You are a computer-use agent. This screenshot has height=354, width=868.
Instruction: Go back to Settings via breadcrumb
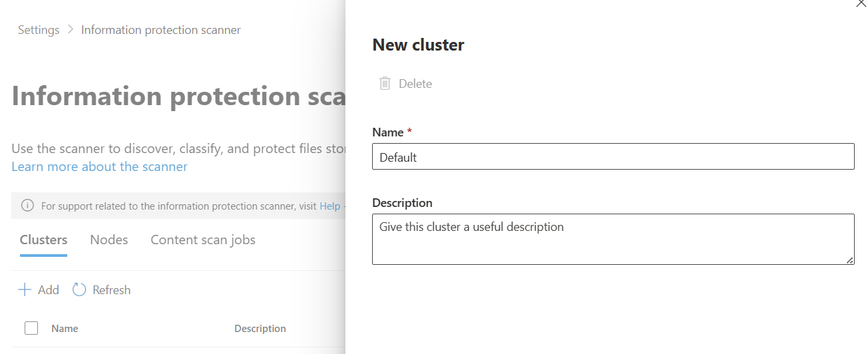click(39, 30)
